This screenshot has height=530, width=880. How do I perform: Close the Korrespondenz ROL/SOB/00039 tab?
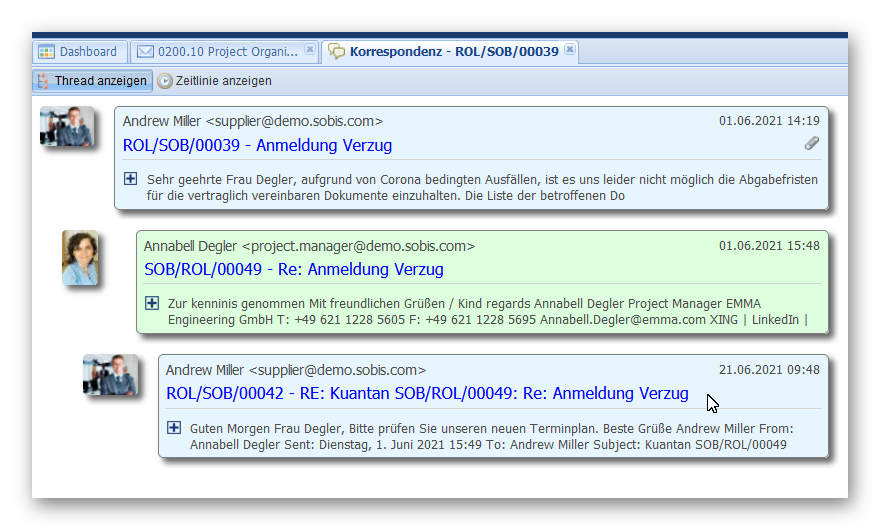click(x=570, y=49)
